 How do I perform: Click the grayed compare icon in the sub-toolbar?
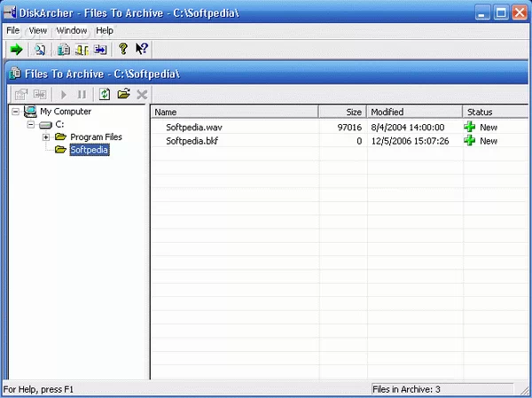pos(40,94)
